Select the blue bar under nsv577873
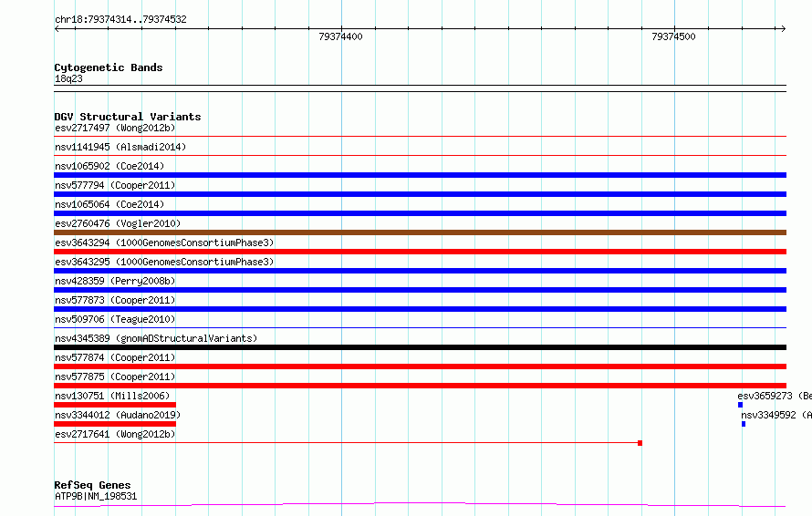The width and height of the screenshot is (812, 516). pyautogui.click(x=420, y=309)
